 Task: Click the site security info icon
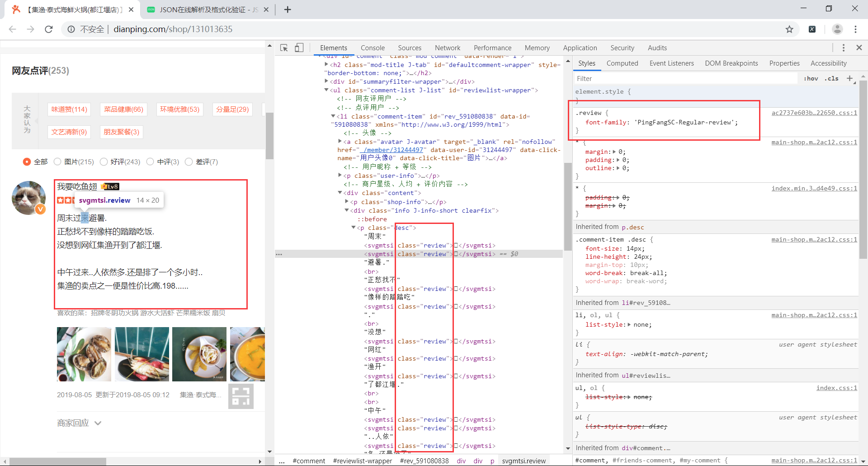(71, 29)
